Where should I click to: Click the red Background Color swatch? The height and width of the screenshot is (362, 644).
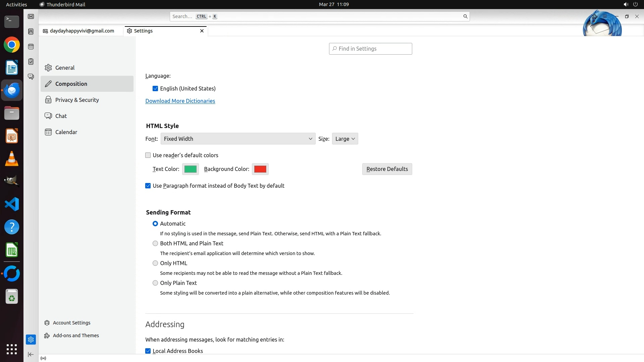click(x=260, y=169)
